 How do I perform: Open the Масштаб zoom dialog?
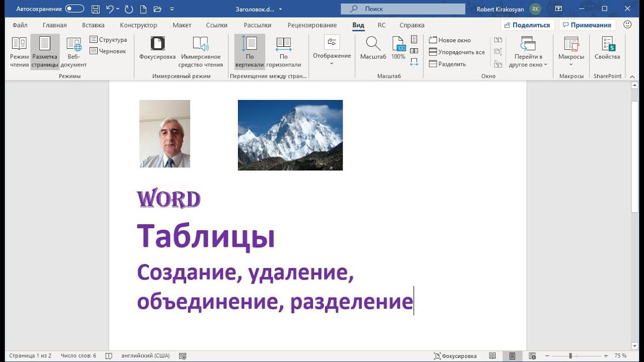point(373,49)
